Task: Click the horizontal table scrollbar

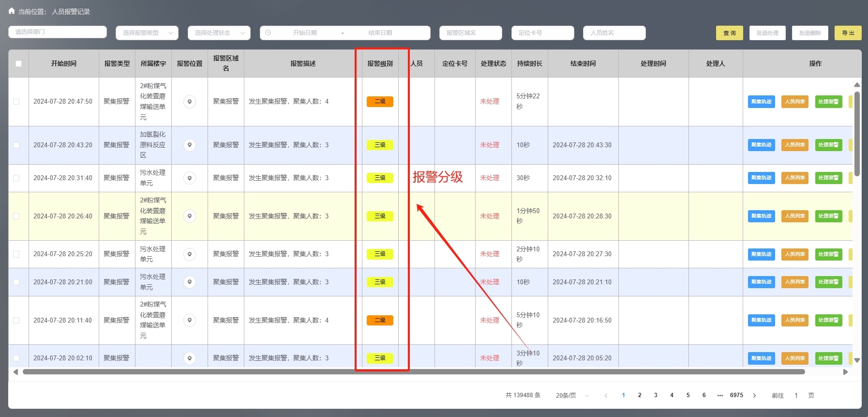Action: [414, 372]
